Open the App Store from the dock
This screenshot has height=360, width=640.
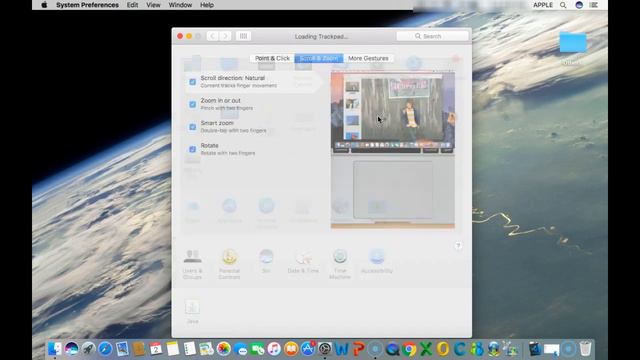pos(308,349)
